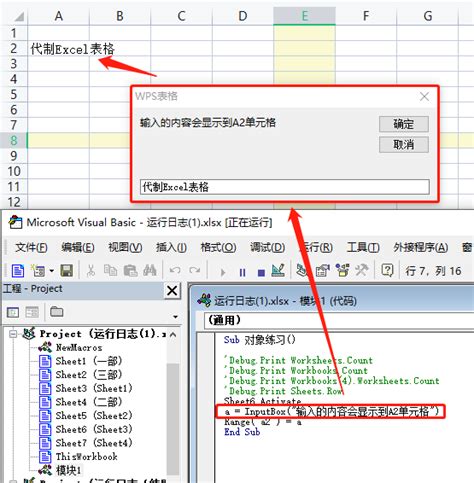
Task: Open Project Explorer toolbar icon
Action: [302, 271]
